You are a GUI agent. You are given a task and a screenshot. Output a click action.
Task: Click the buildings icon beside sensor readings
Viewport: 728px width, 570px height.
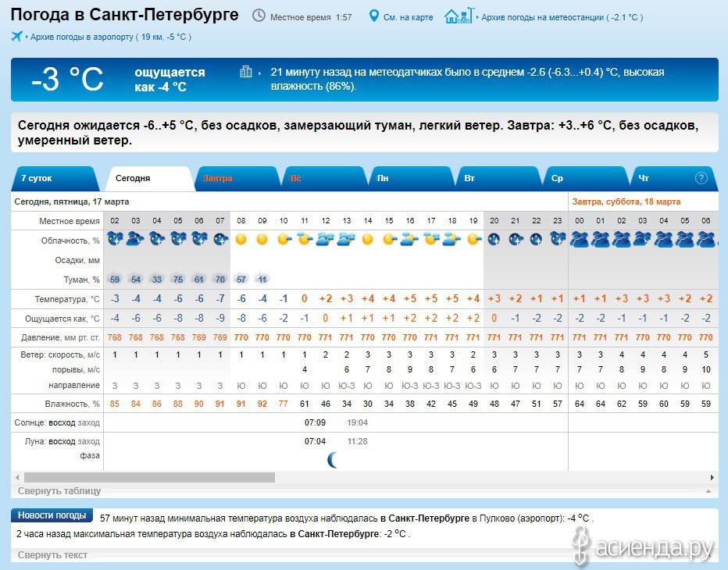246,73
